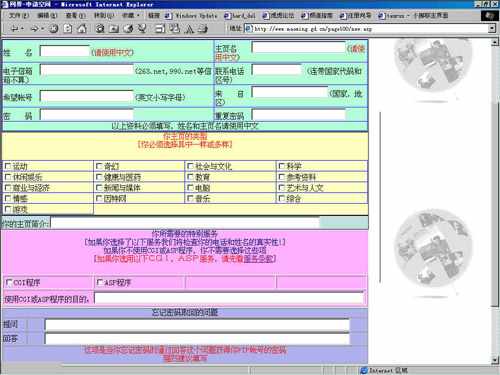The height and width of the screenshot is (375, 500).
Task: Click into the 姓名 name input field
Action: [65, 51]
